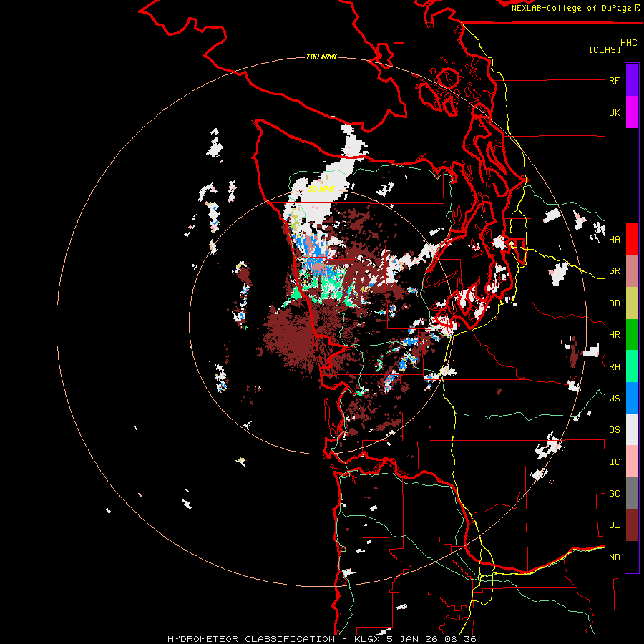Click the [CLAS] unit label
The height and width of the screenshot is (644, 644).
point(605,49)
